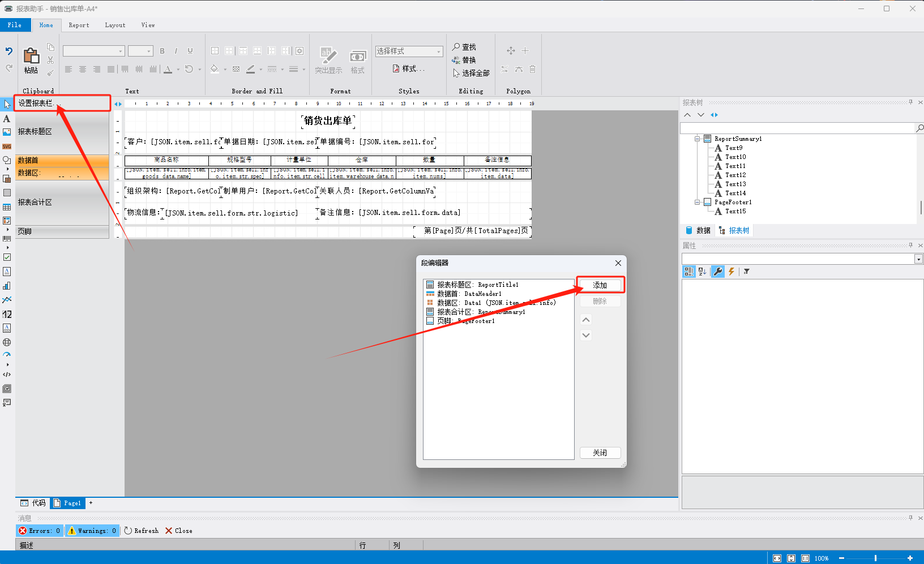Toggle align text right
Viewport: 924px width, 564px height.
coord(97,69)
